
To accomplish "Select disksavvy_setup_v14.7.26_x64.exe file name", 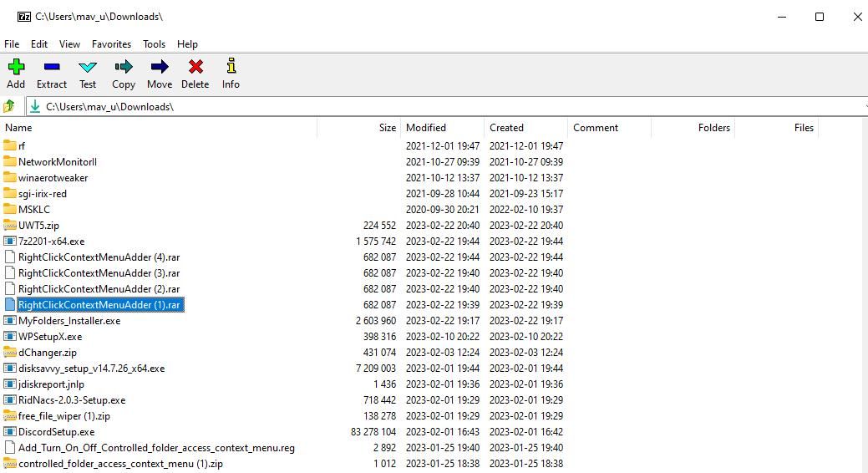I will 91,369.
